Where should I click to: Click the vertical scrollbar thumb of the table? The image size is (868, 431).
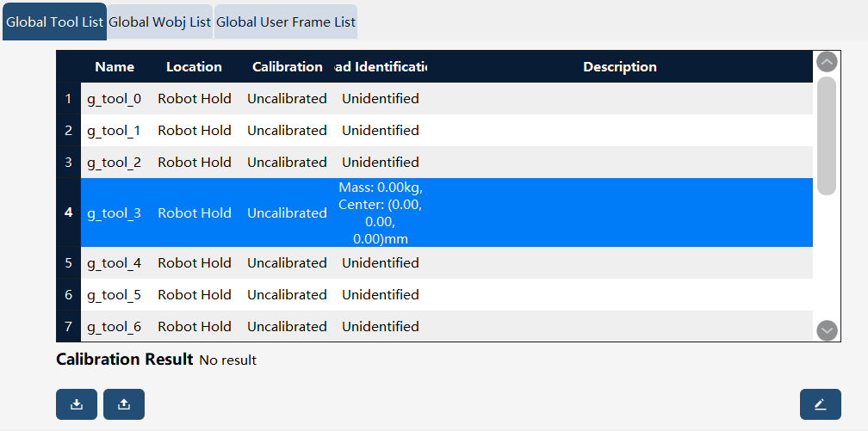pyautogui.click(x=827, y=136)
